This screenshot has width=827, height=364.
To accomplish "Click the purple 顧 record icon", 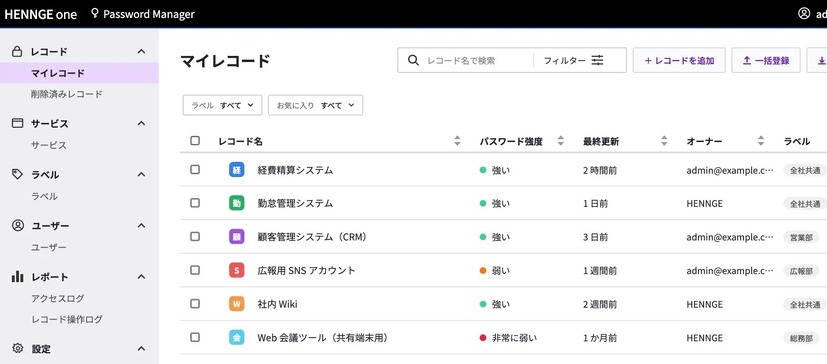I will (237, 237).
